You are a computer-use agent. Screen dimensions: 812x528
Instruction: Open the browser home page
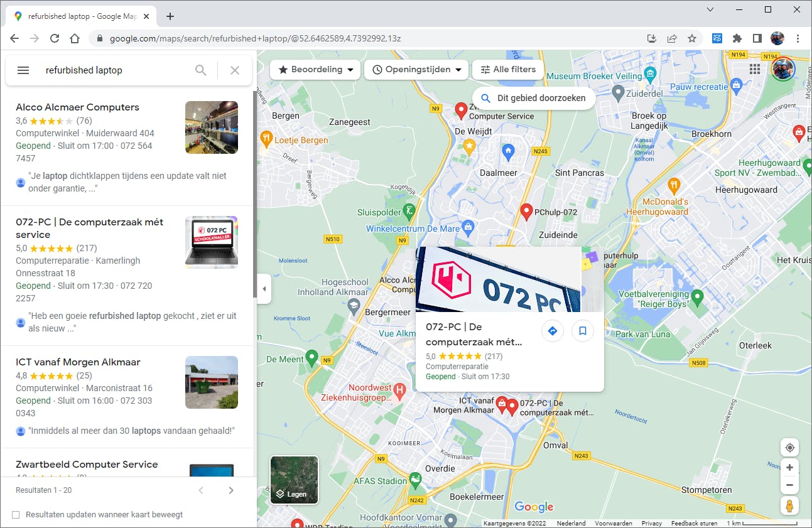click(x=75, y=38)
